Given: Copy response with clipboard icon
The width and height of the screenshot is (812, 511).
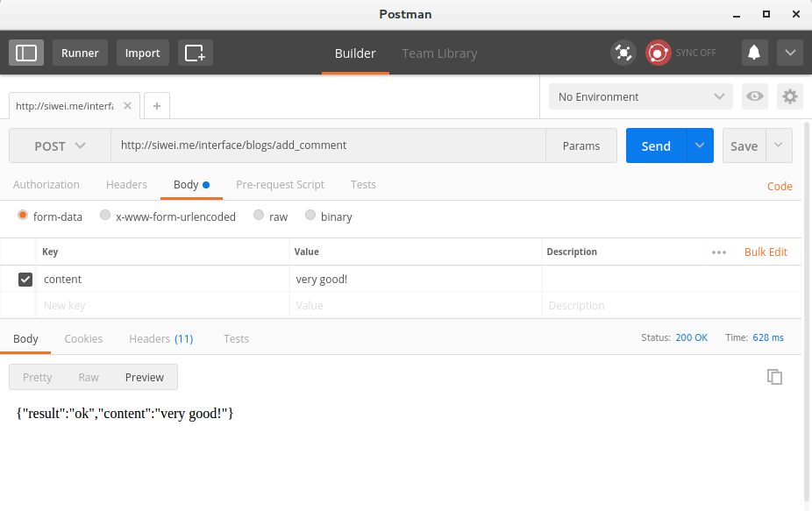Looking at the screenshot, I should 774,377.
